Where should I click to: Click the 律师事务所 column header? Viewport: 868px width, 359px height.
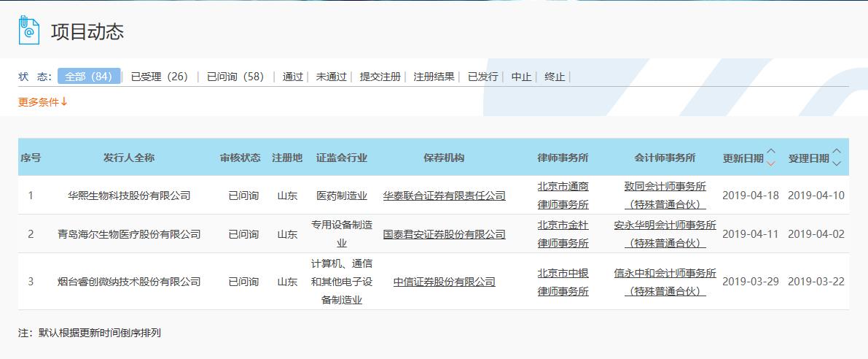coord(563,158)
